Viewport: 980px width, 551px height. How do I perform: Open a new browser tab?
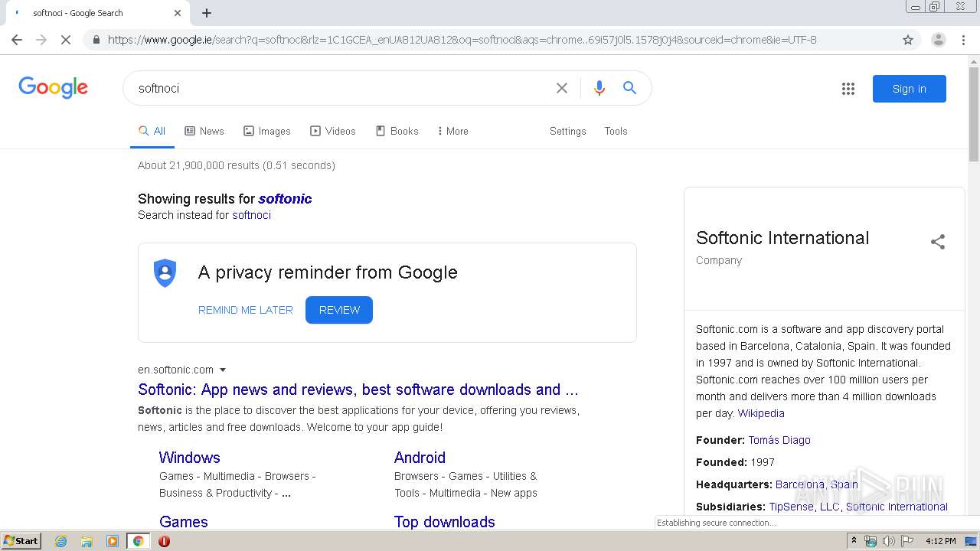207,13
